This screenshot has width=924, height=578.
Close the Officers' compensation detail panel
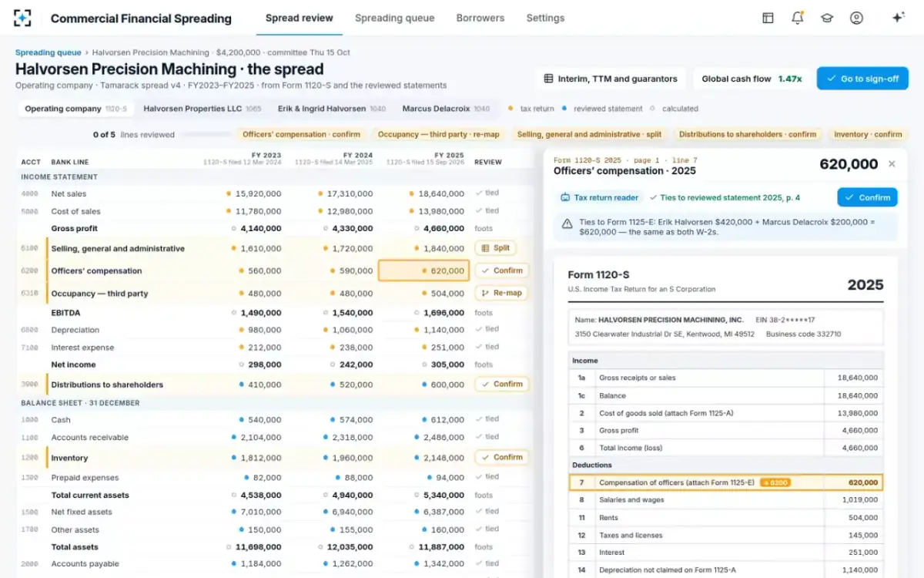click(892, 163)
